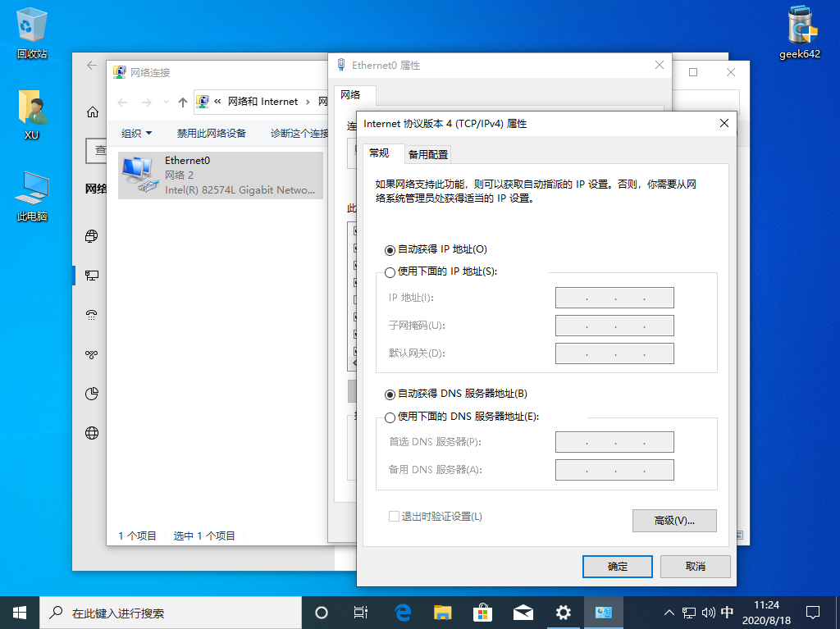Launch Microsoft Edge from the taskbar
The height and width of the screenshot is (629, 840).
coord(401,612)
